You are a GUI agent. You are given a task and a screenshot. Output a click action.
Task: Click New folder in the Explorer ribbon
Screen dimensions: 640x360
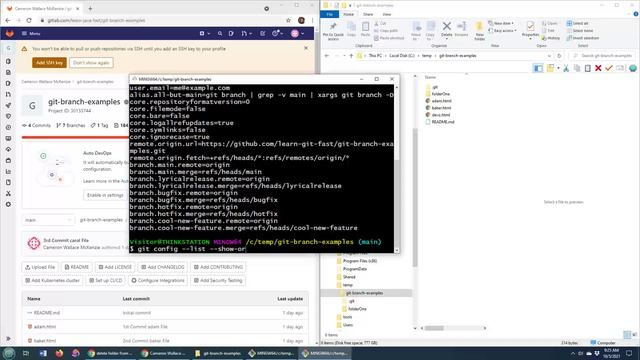point(480,31)
